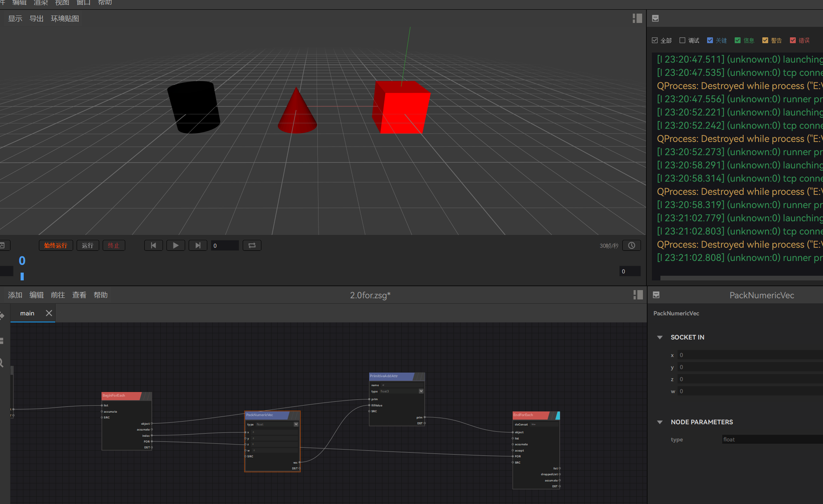Click the 终止 stop button
823x504 pixels.
tap(114, 245)
